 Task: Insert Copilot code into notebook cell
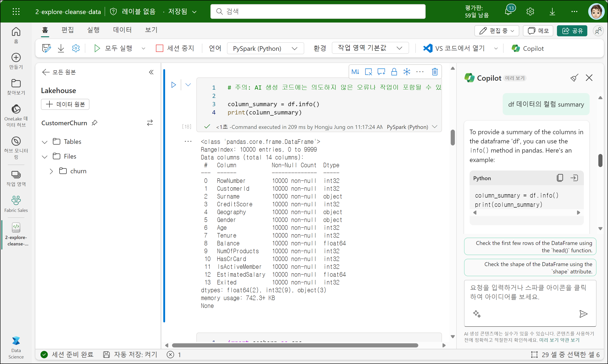pyautogui.click(x=574, y=178)
